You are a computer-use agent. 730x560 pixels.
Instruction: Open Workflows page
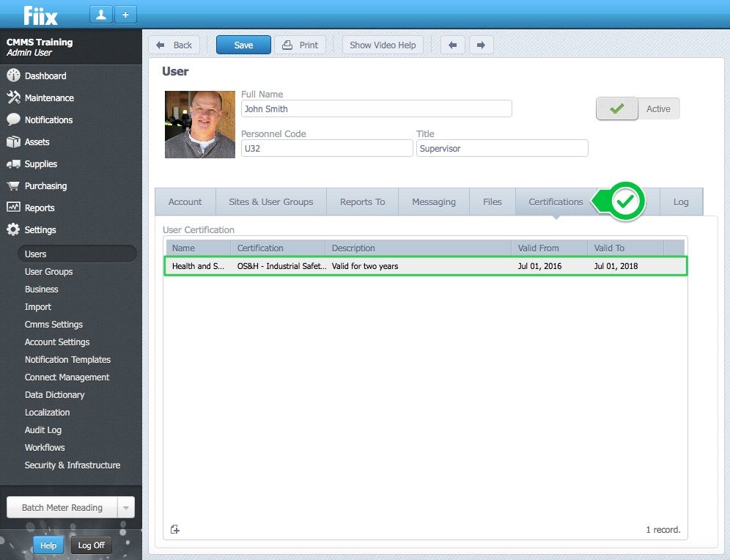(45, 448)
